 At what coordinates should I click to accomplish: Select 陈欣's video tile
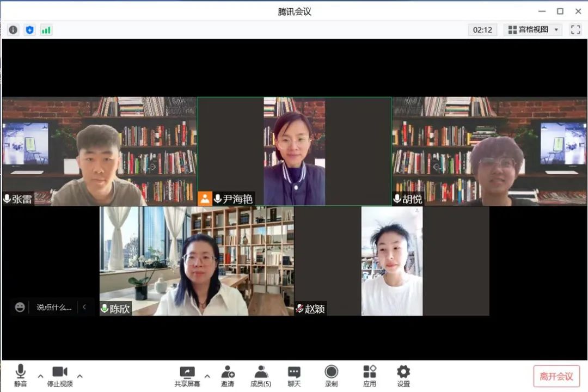pos(197,261)
